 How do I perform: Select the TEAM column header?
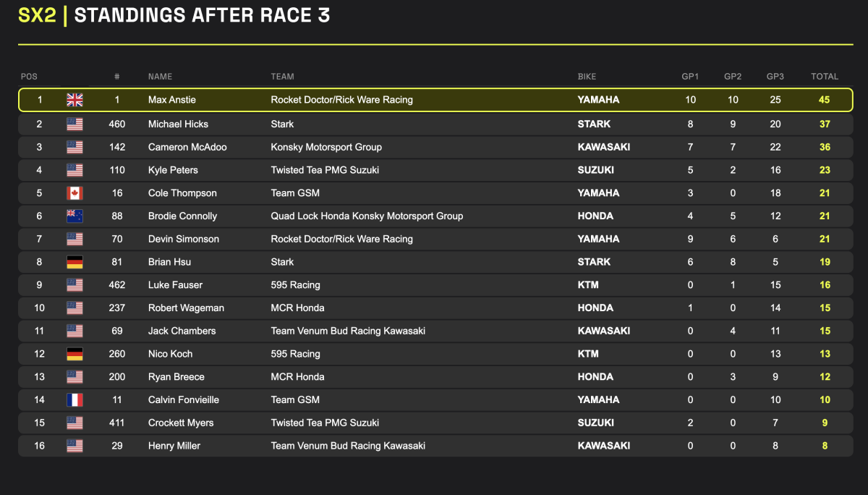tap(283, 77)
